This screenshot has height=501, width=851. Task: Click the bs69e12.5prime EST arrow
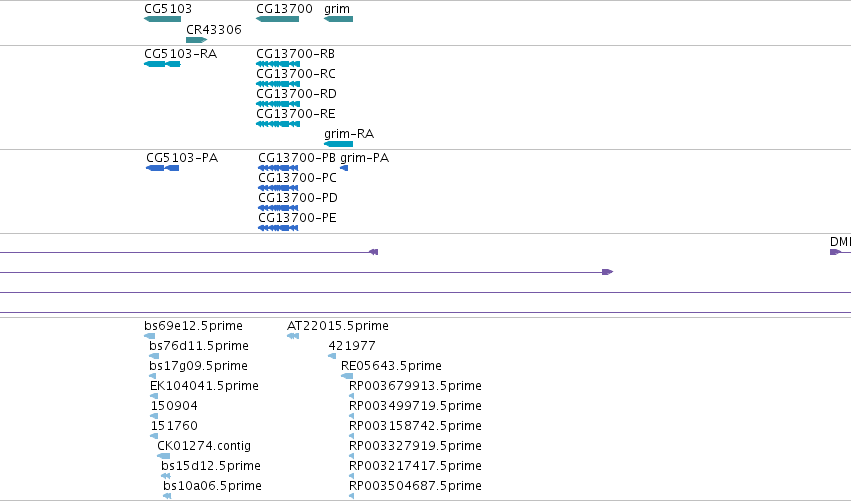pos(149,336)
